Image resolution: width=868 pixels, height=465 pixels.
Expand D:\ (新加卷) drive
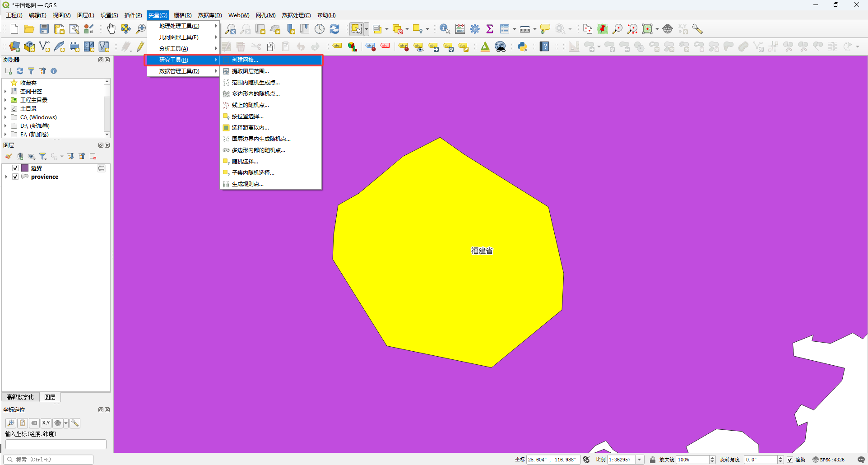click(x=5, y=126)
